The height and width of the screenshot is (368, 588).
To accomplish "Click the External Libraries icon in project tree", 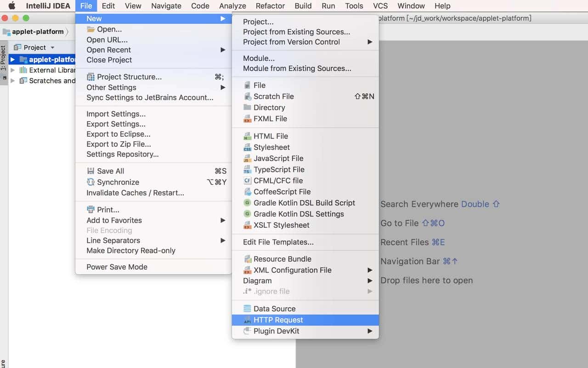I will tap(23, 70).
